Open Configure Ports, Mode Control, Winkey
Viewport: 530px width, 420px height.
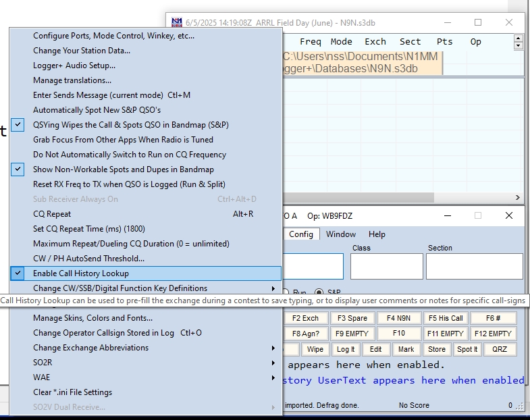(x=113, y=36)
